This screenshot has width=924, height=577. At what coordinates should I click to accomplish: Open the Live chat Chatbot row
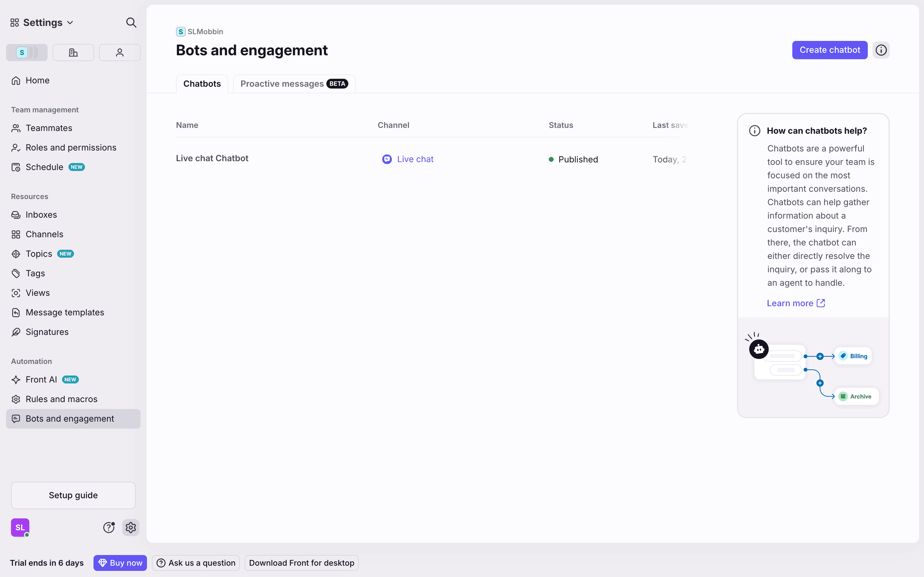[x=212, y=158]
